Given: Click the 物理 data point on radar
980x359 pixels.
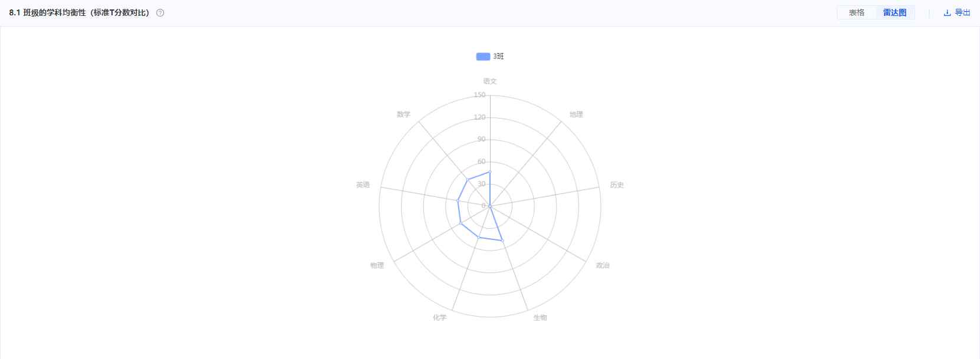Looking at the screenshot, I should (461, 223).
